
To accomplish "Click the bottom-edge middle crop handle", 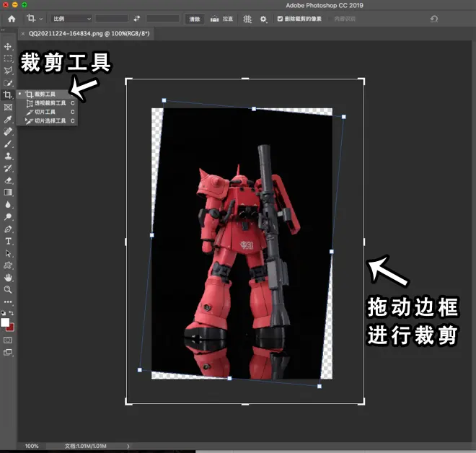I will click(245, 405).
